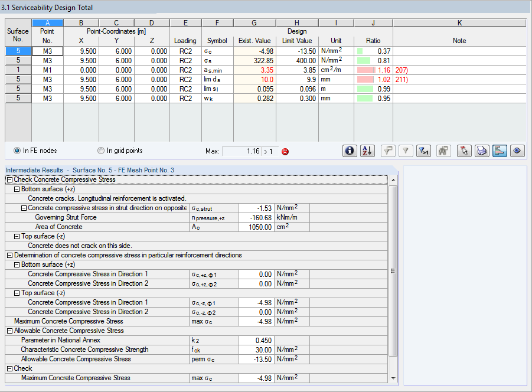The height and width of the screenshot is (392, 532).
Task: Collapse 'Check Concrete Compressive Stress' section
Action: click(9, 179)
